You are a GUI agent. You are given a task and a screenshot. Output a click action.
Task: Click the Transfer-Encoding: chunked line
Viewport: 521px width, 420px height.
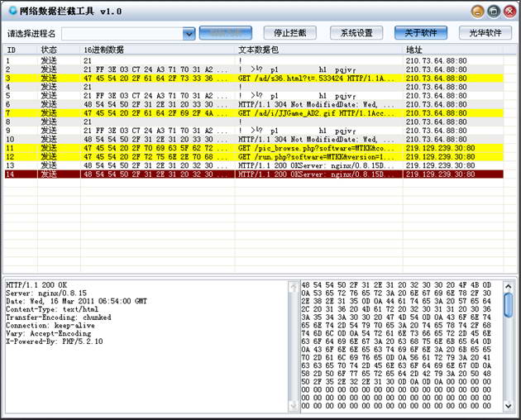[x=58, y=317]
